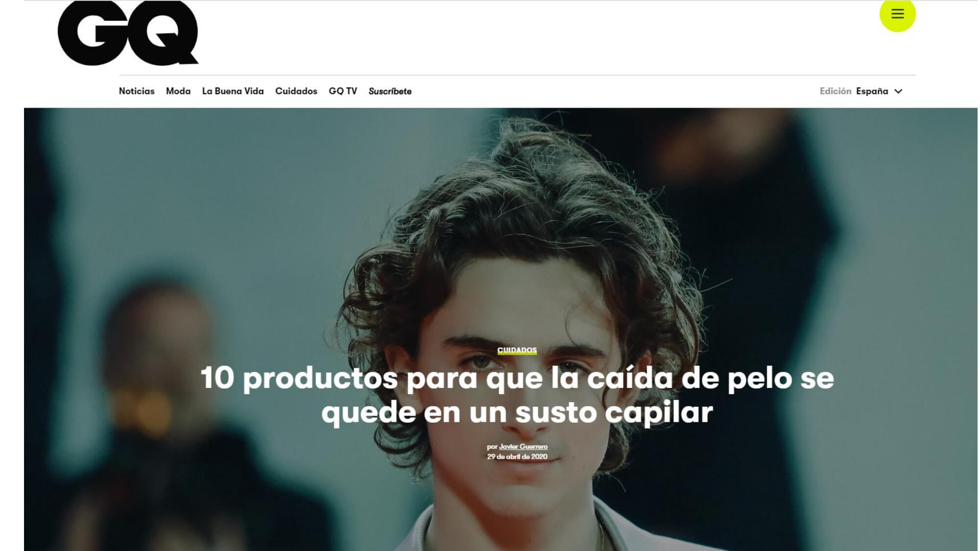Click the Suscríbete link
The height and width of the screenshot is (551, 980).
pyautogui.click(x=390, y=91)
